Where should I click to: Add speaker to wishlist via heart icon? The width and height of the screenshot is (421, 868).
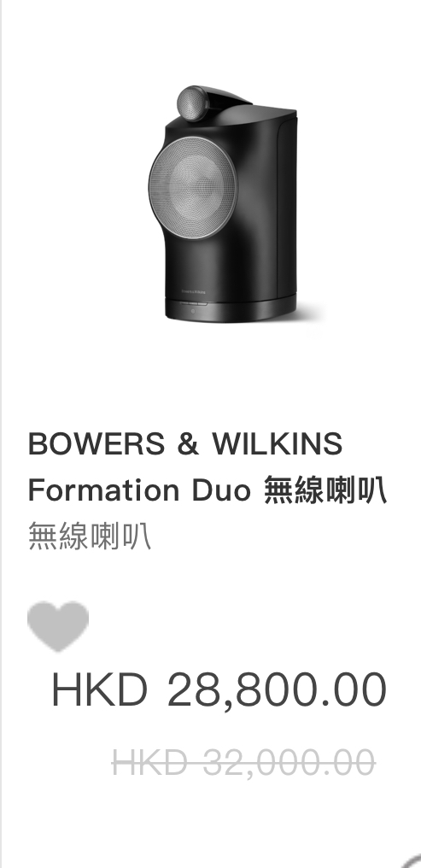(x=58, y=626)
